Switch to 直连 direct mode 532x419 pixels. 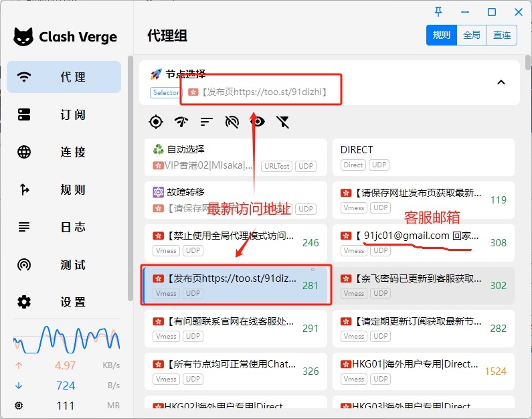coord(502,35)
